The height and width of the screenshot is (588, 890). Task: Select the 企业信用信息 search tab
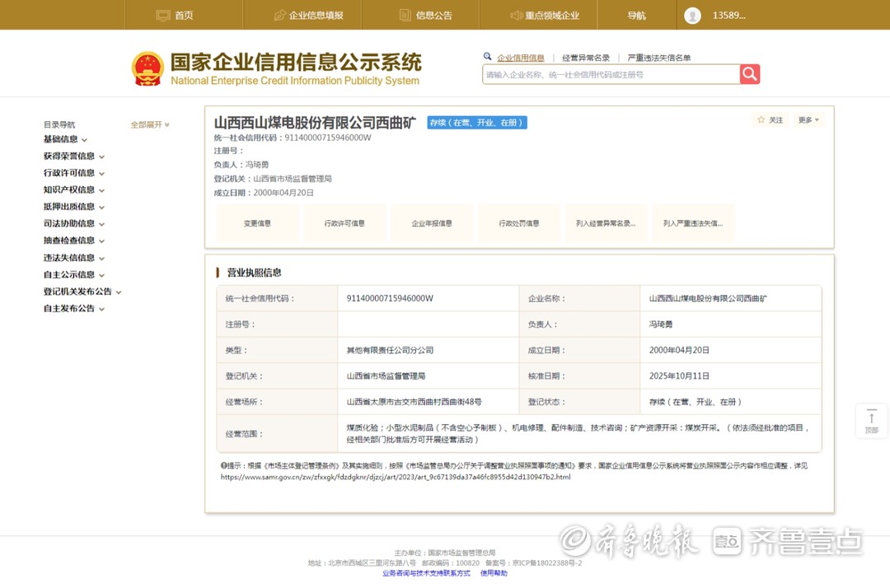pos(521,58)
